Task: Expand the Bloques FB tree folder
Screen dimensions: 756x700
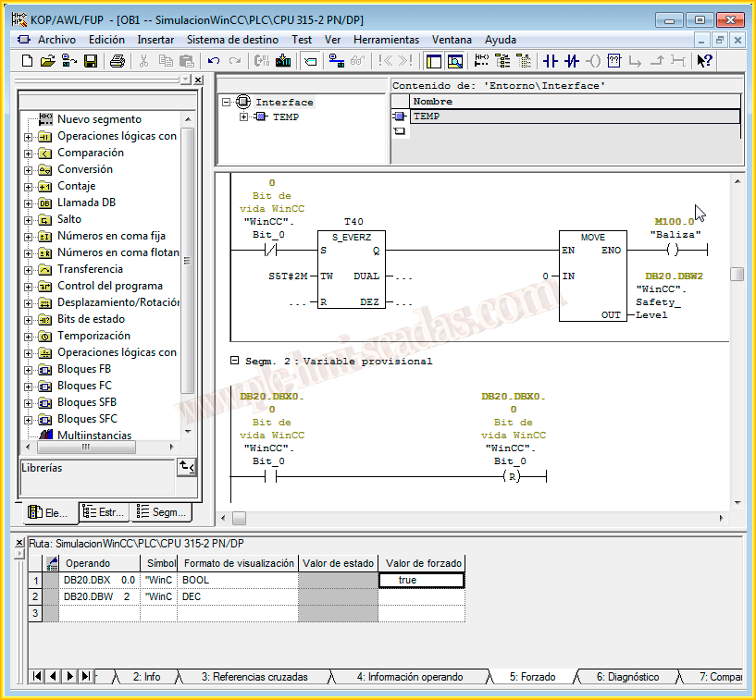Action: point(29,370)
